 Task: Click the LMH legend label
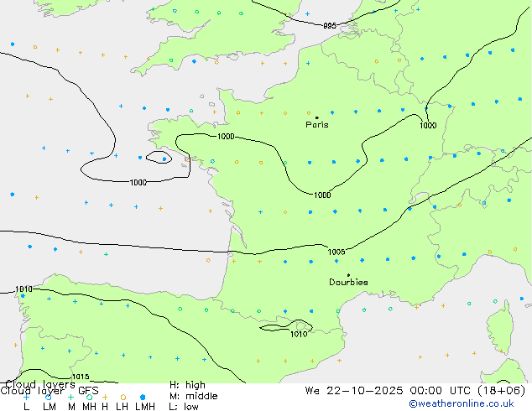145,407
